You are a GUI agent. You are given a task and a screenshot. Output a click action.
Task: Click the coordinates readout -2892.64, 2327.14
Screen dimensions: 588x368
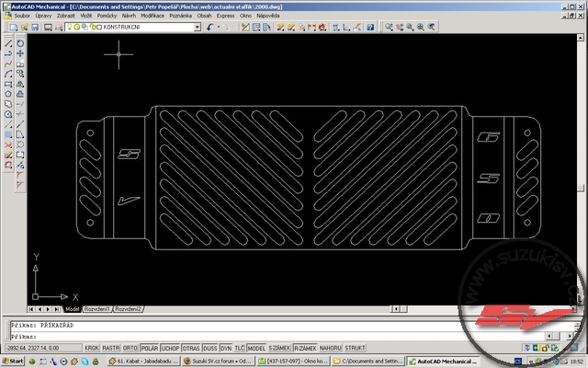coord(42,348)
